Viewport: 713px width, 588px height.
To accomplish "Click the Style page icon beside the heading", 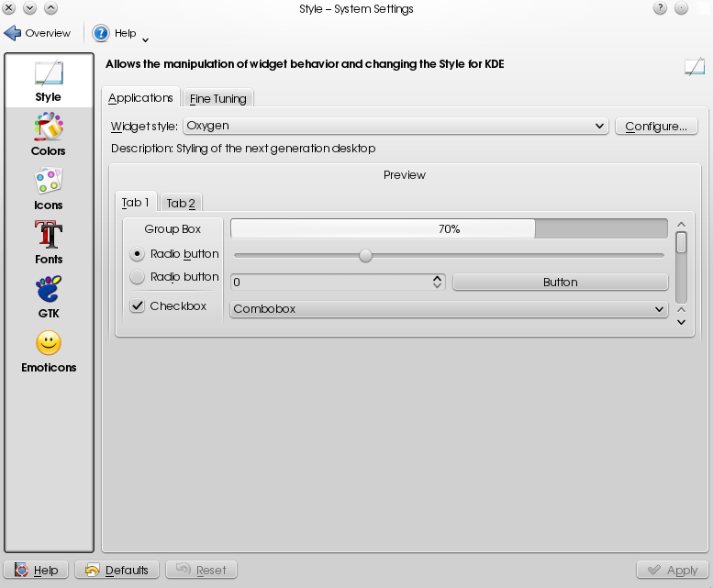I will click(695, 67).
